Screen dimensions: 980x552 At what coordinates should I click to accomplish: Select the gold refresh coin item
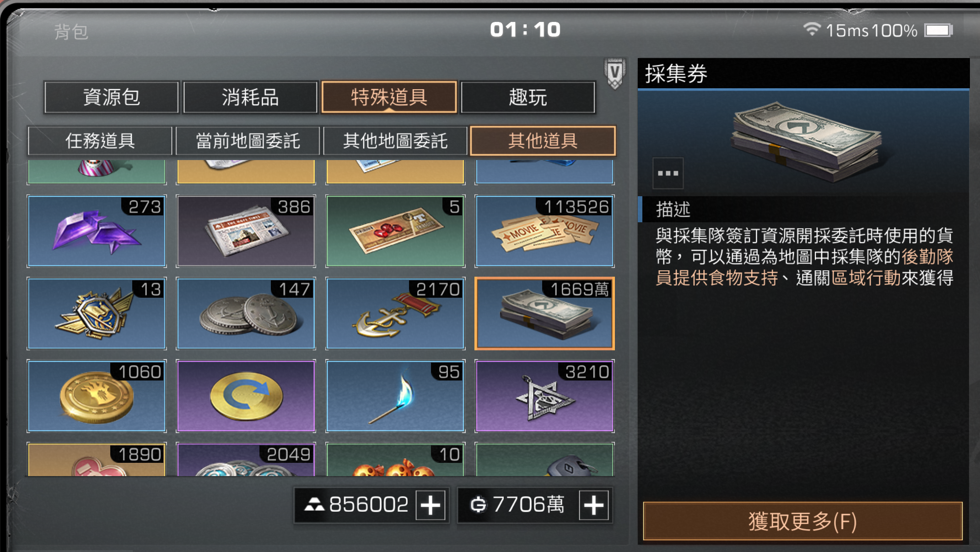(x=246, y=396)
